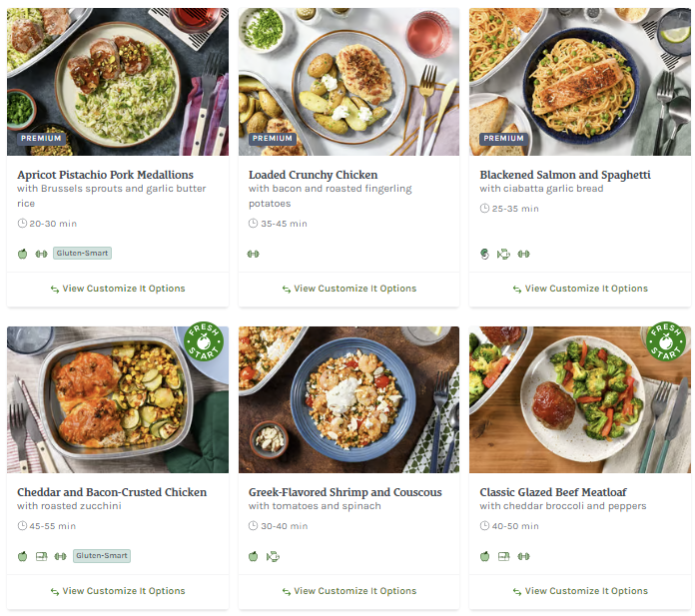Screen dimensions: 695x616
Task: Open the Greek-Flavored Shrimp and Couscous title
Action: coord(345,492)
